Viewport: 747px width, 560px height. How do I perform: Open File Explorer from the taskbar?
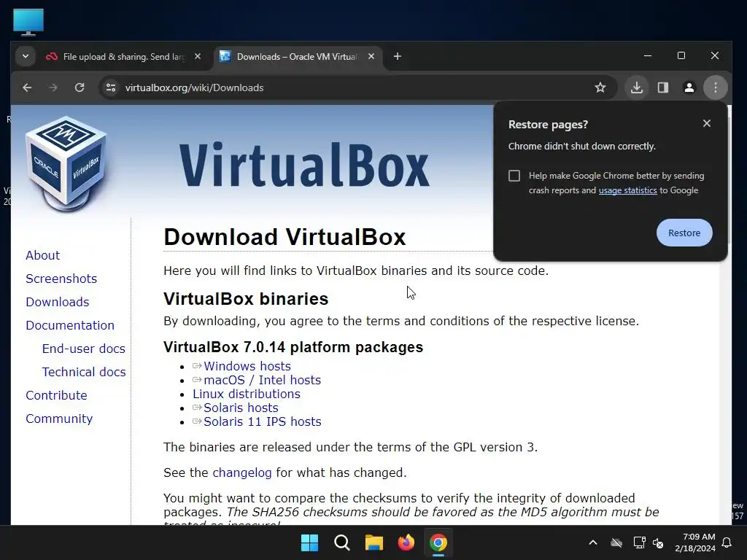374,542
